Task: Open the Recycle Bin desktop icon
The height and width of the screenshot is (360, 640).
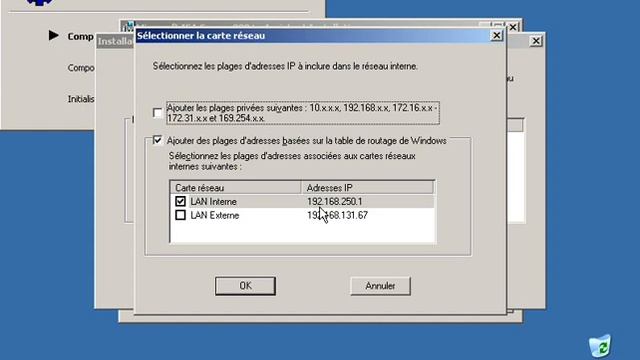Action: tap(600, 346)
